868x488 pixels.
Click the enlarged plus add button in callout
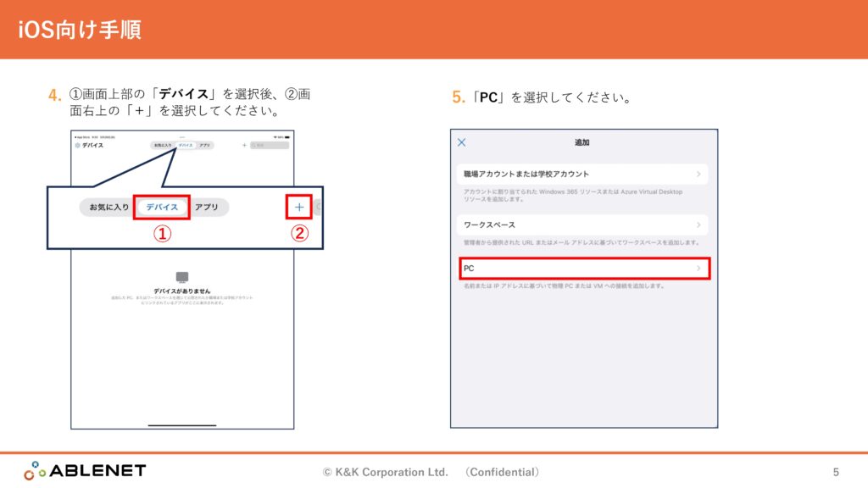tap(299, 207)
